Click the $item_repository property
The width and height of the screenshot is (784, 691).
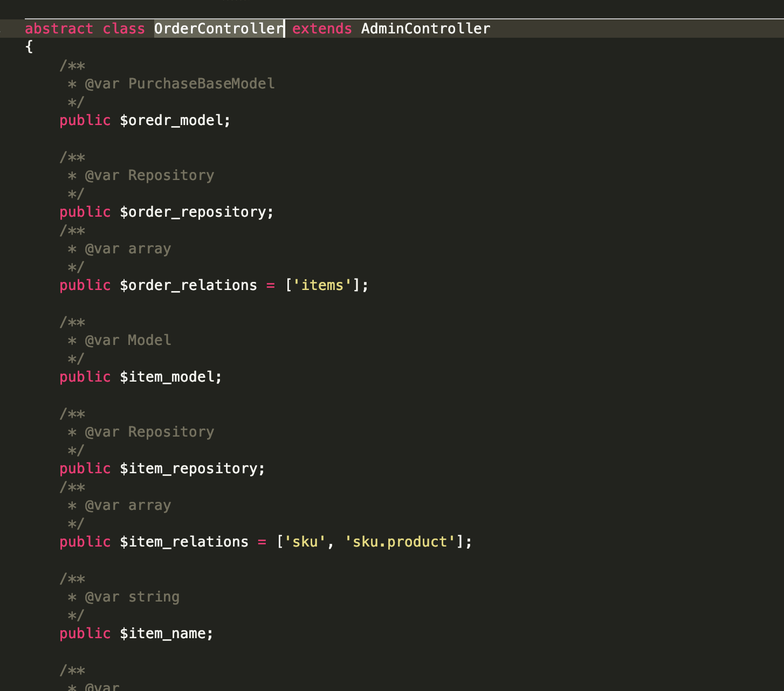192,468
